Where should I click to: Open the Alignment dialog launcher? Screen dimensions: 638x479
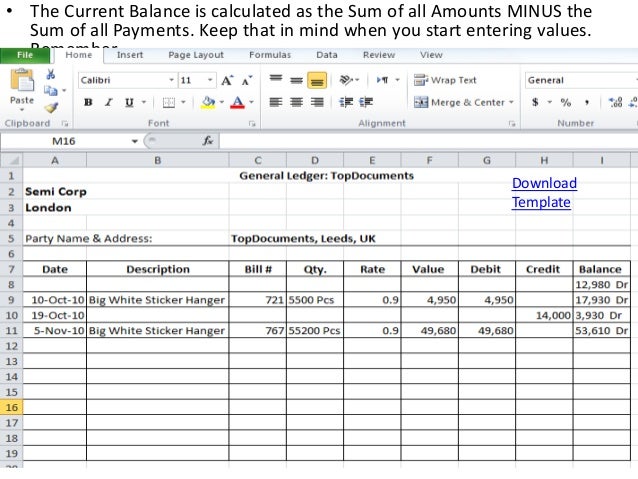(x=512, y=123)
